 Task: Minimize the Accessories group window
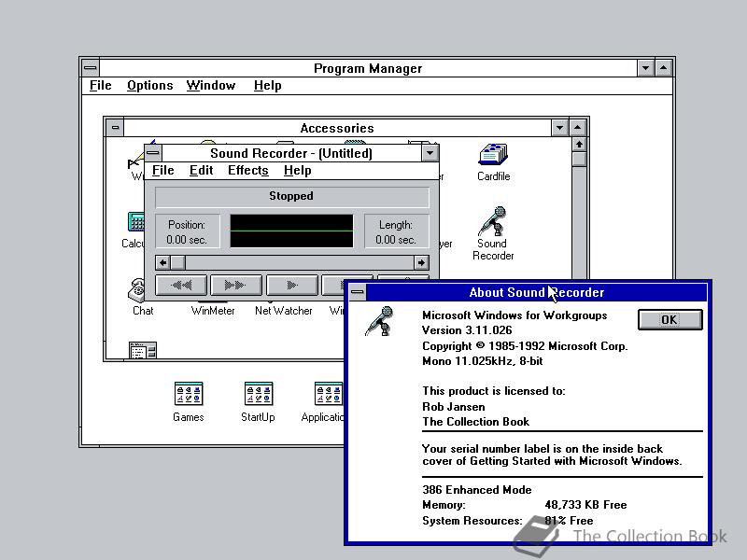[x=559, y=128]
